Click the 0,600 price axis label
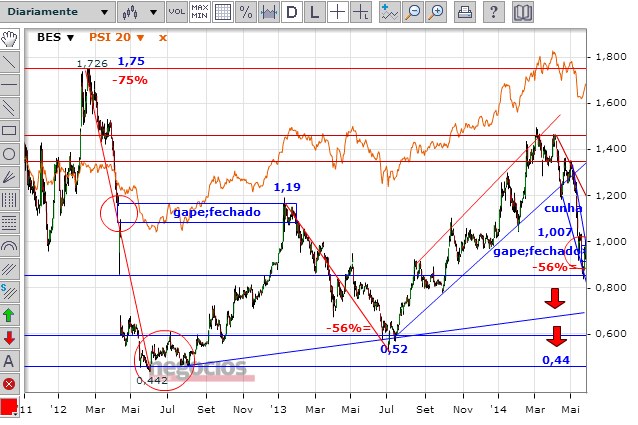This screenshot has height=425, width=638. [611, 333]
